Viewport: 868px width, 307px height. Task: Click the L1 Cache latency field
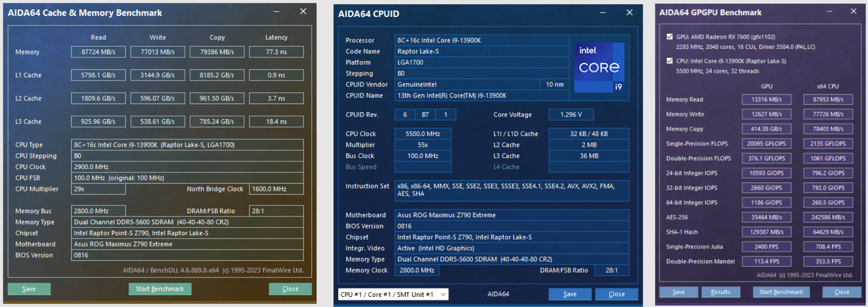pyautogui.click(x=276, y=75)
